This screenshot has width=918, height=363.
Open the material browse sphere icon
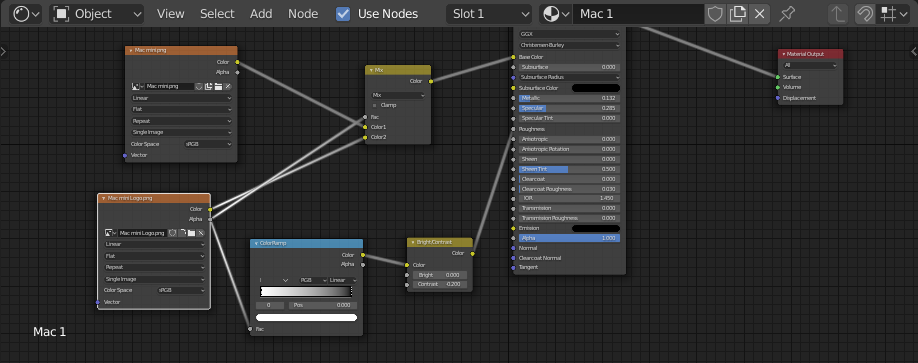point(555,13)
